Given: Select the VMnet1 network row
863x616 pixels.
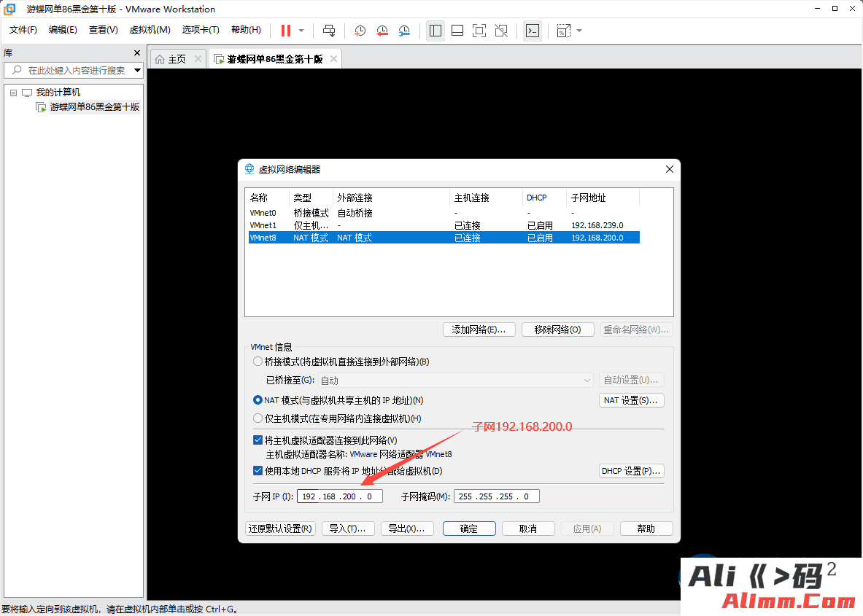Looking at the screenshot, I should (x=444, y=225).
